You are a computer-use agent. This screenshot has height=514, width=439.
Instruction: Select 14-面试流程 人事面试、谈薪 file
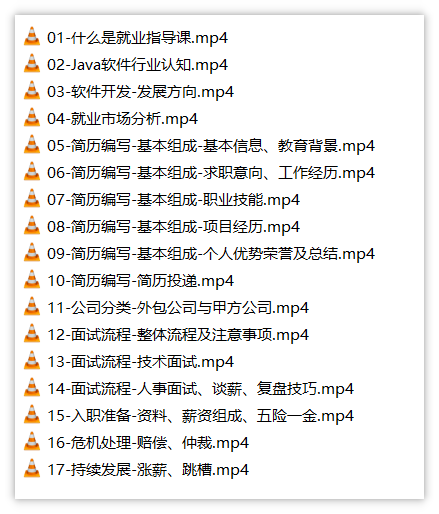[x=200, y=389]
